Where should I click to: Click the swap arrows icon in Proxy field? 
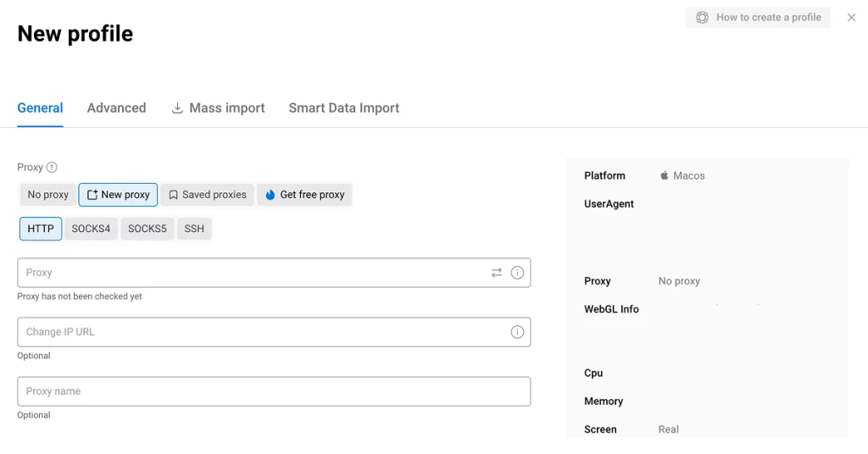coord(497,273)
